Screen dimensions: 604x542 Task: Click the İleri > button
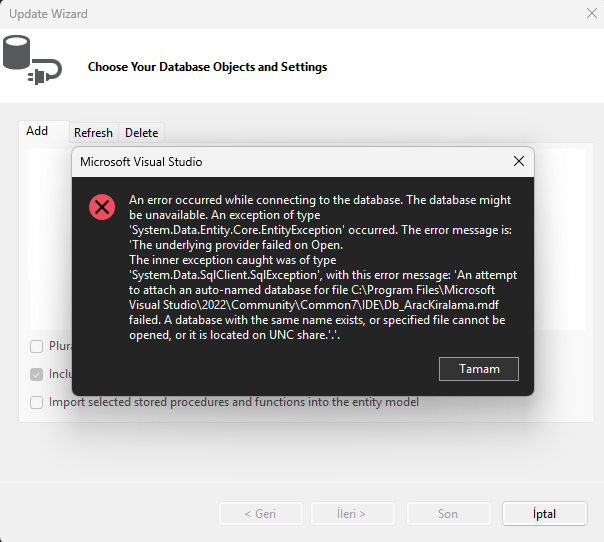(353, 513)
